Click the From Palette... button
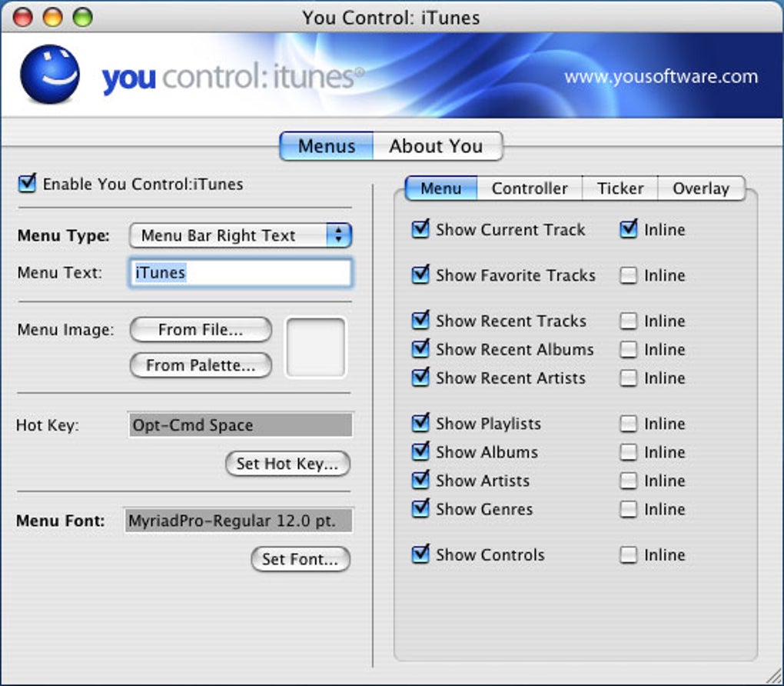 (x=201, y=365)
